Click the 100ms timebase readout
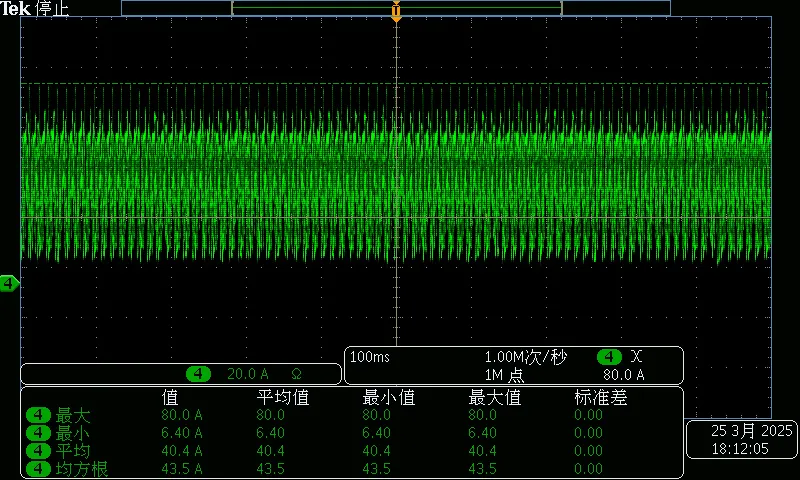This screenshot has height=480, width=800. pos(369,357)
